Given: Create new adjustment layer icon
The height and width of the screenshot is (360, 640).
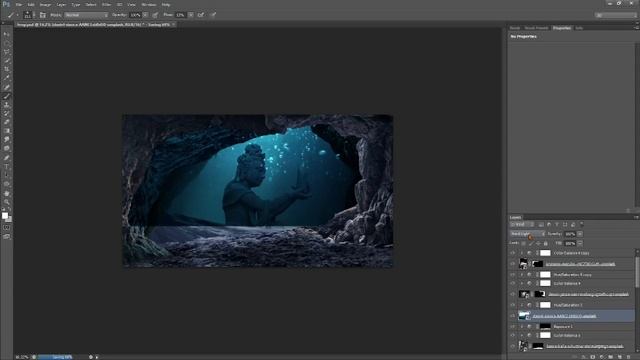Looking at the screenshot, I should [602, 357].
